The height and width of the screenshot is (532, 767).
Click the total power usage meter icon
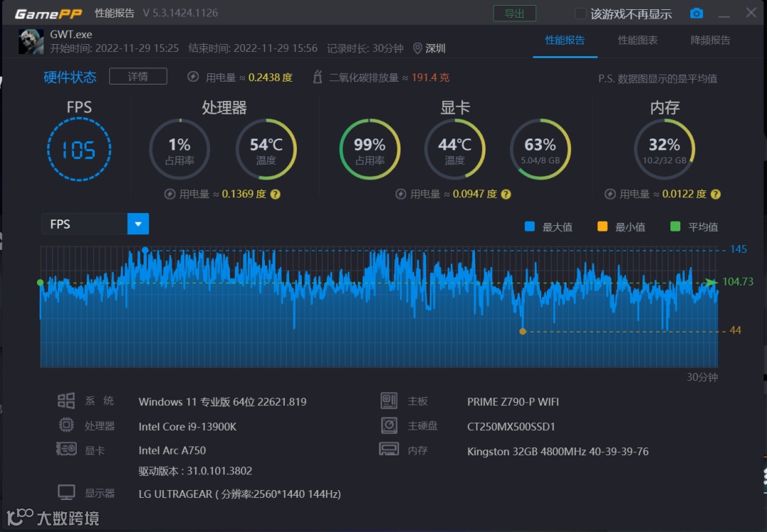tap(193, 77)
